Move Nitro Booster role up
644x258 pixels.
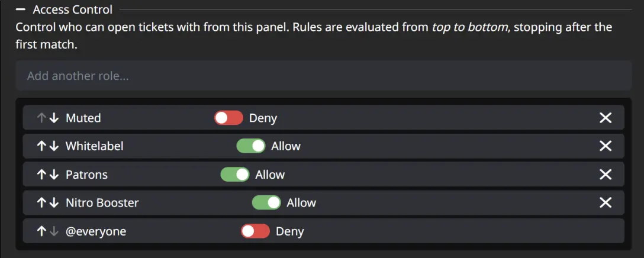coord(41,203)
